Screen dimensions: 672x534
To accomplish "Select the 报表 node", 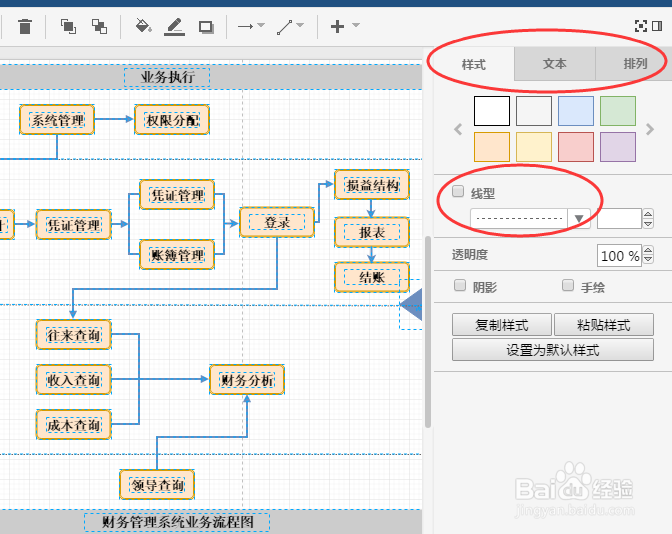I will coord(372,232).
